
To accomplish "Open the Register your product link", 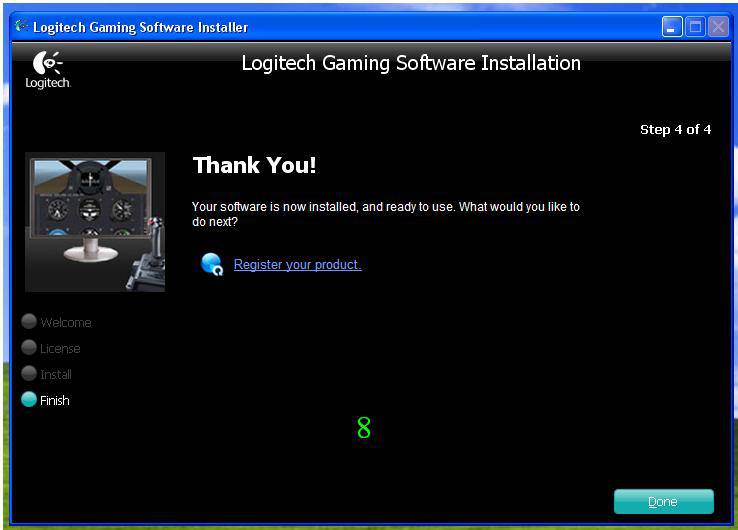I will [297, 265].
